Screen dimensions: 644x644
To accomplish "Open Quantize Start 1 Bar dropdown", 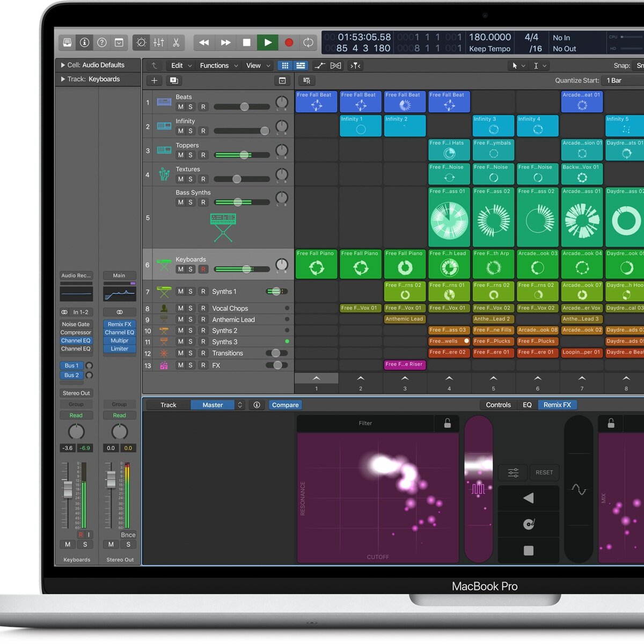I will click(x=623, y=80).
